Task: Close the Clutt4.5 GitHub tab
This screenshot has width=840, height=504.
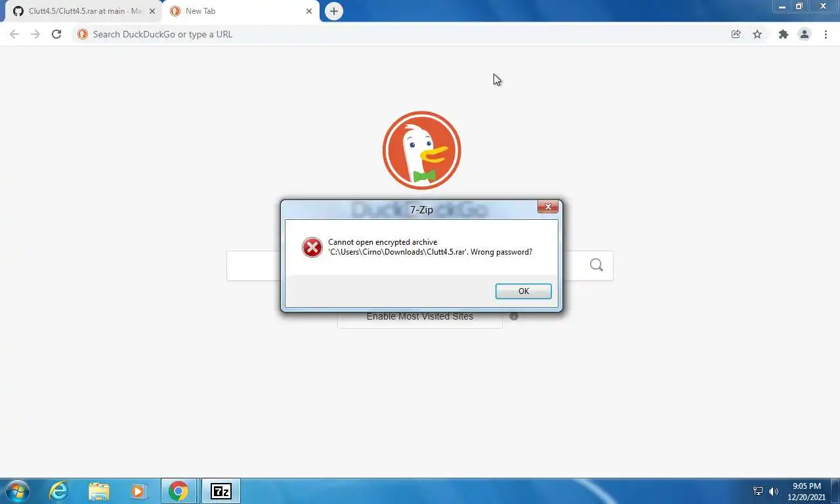Action: (152, 11)
